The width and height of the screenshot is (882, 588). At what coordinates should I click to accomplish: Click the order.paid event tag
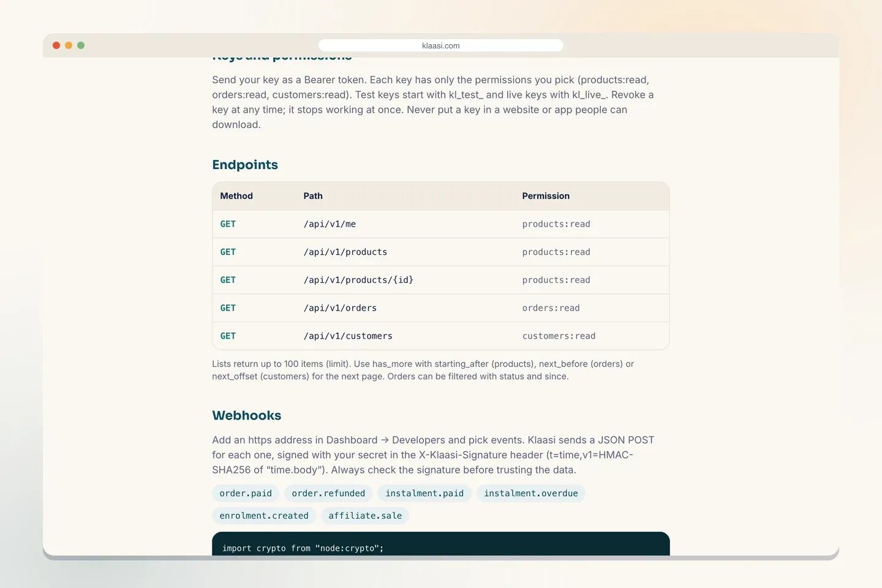pos(246,494)
